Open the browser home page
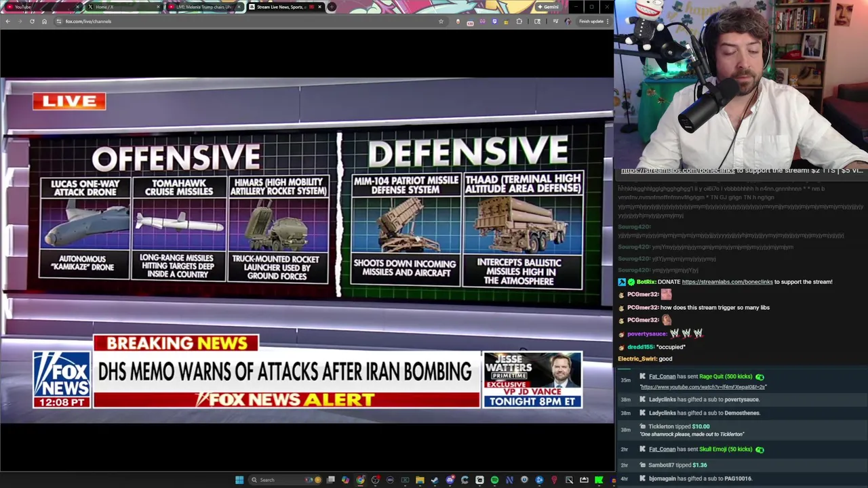 click(x=44, y=21)
